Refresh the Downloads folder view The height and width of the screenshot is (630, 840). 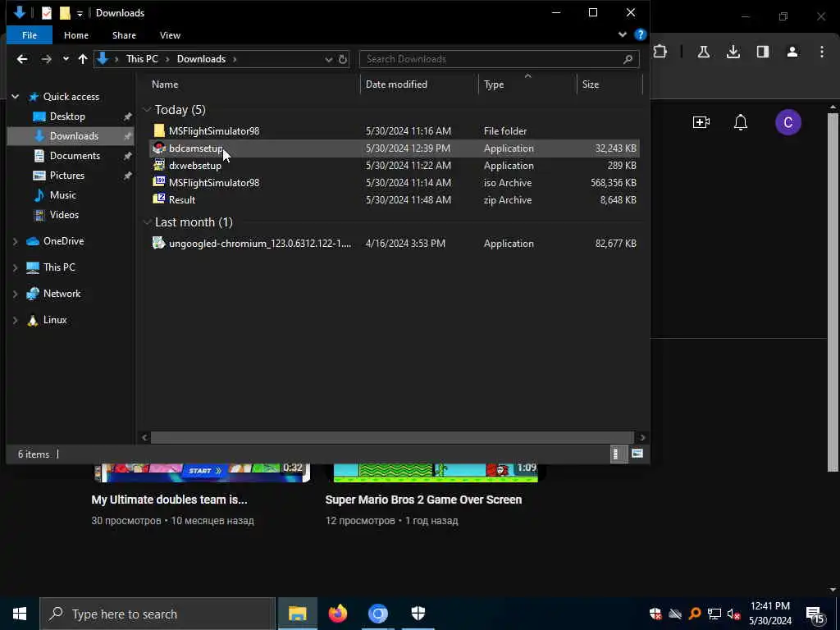click(343, 59)
